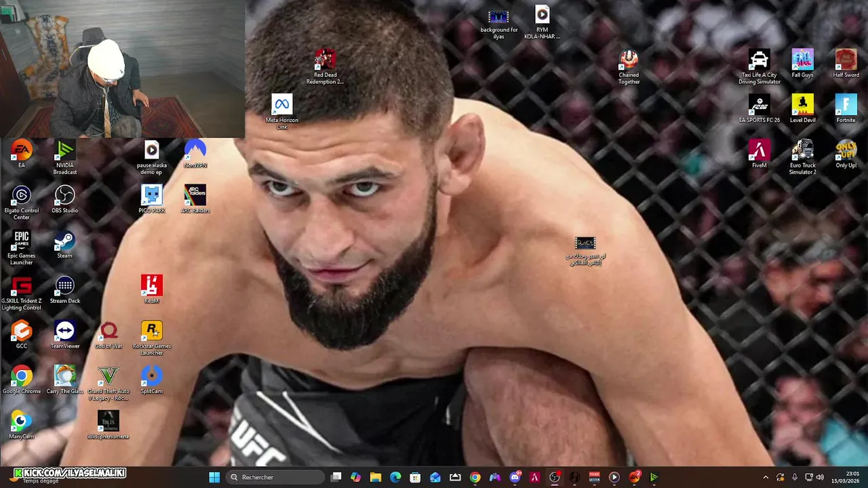
Task: Open the TeamViewer desktop shortcut
Action: tap(64, 335)
